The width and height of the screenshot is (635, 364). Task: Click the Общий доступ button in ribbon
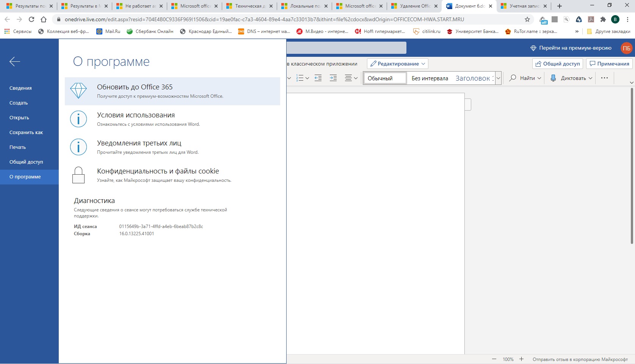[x=558, y=64]
